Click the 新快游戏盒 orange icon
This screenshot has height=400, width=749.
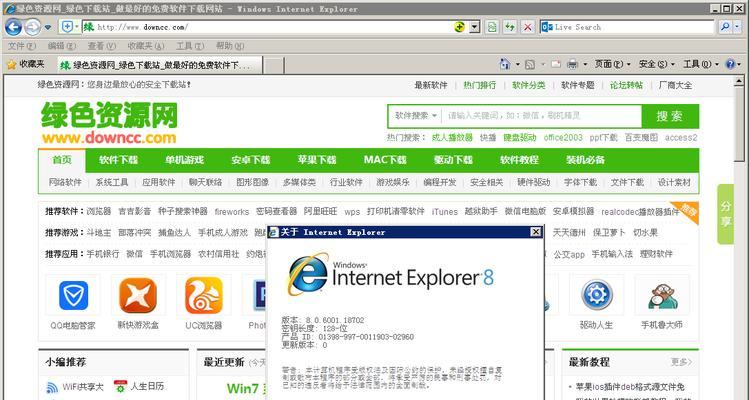coord(138,295)
